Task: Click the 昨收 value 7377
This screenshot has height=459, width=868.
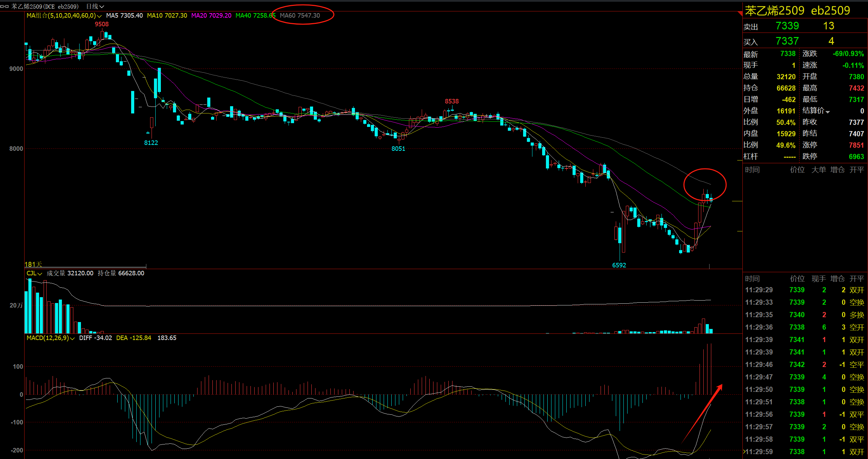Action: pyautogui.click(x=856, y=122)
